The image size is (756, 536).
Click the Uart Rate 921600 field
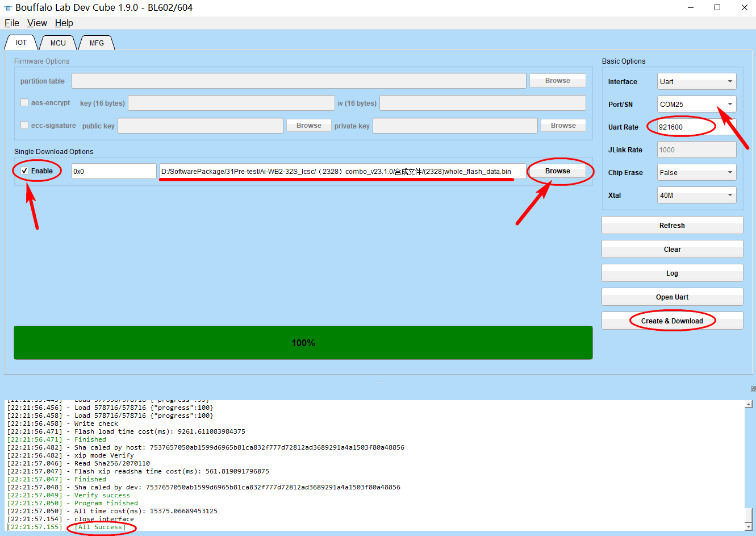pos(691,127)
